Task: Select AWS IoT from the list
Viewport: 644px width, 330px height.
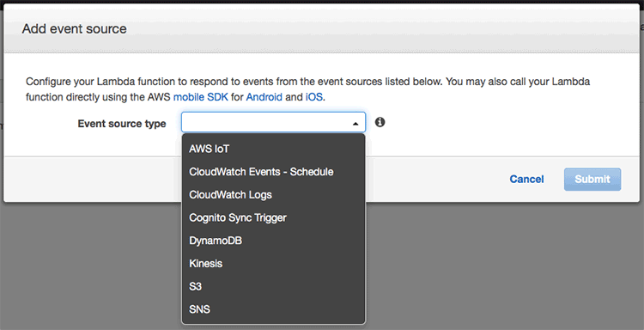Action: (x=273, y=149)
